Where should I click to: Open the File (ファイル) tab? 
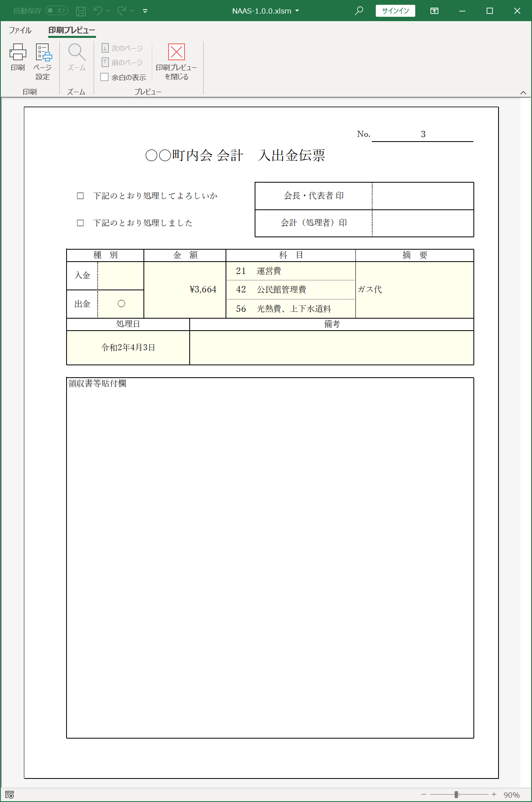pyautogui.click(x=20, y=30)
